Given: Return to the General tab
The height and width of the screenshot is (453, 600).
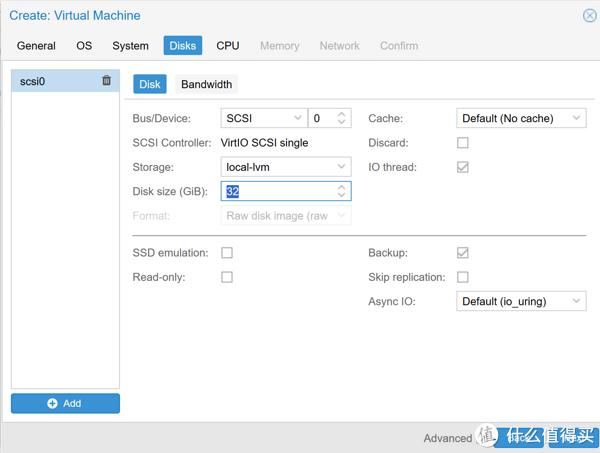Looking at the screenshot, I should tap(36, 46).
